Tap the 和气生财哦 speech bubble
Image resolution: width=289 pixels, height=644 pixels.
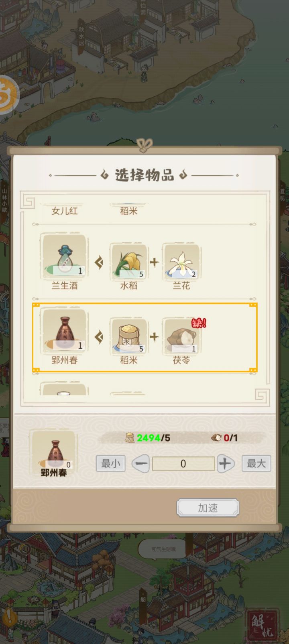[163, 549]
